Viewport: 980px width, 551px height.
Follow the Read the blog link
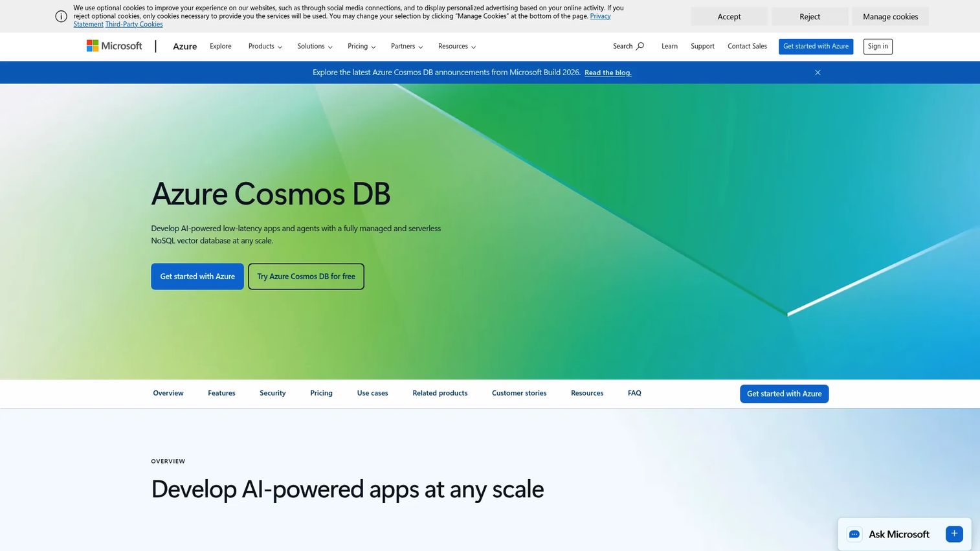[608, 73]
